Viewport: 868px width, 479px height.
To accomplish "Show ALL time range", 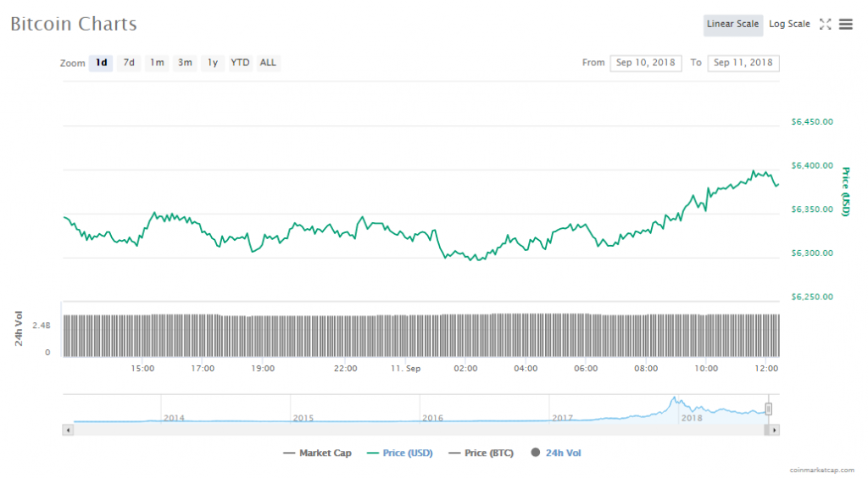I will coord(268,63).
